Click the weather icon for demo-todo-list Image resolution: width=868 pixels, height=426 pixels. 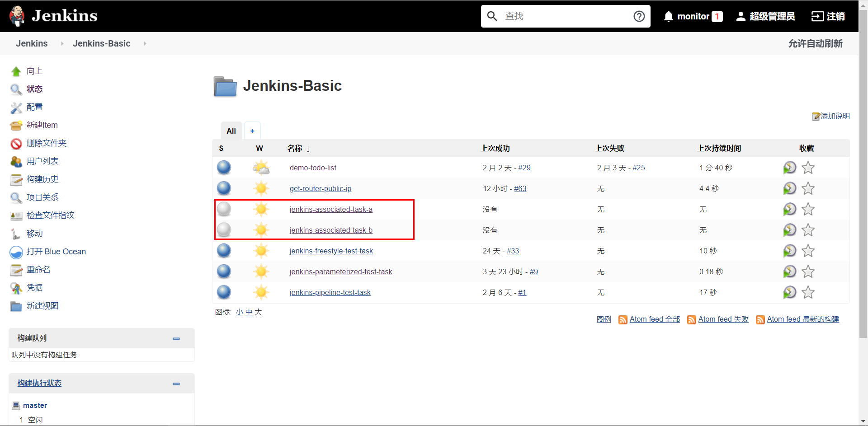pos(261,168)
